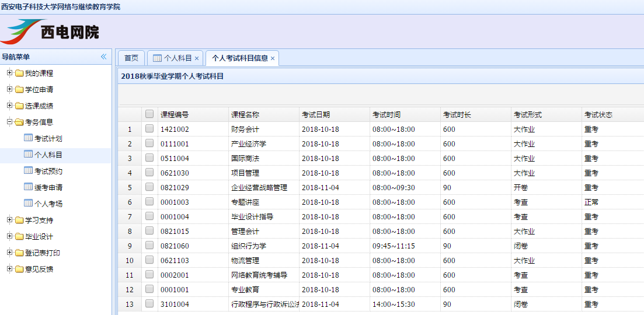Expand the 毕业设计 folder
The image size is (644, 315).
9,236
